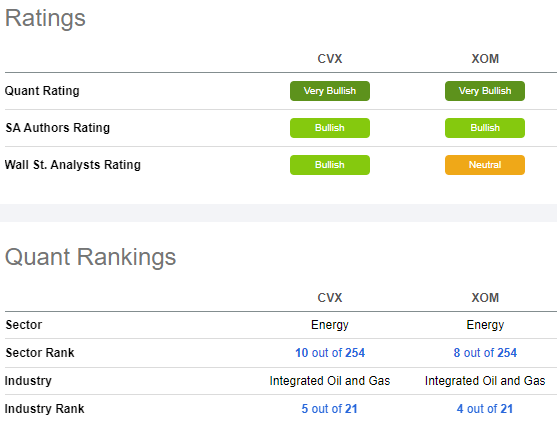557x439 pixels.
Task: Click the Wall St. Analysts Rating label
Action: 73,165
